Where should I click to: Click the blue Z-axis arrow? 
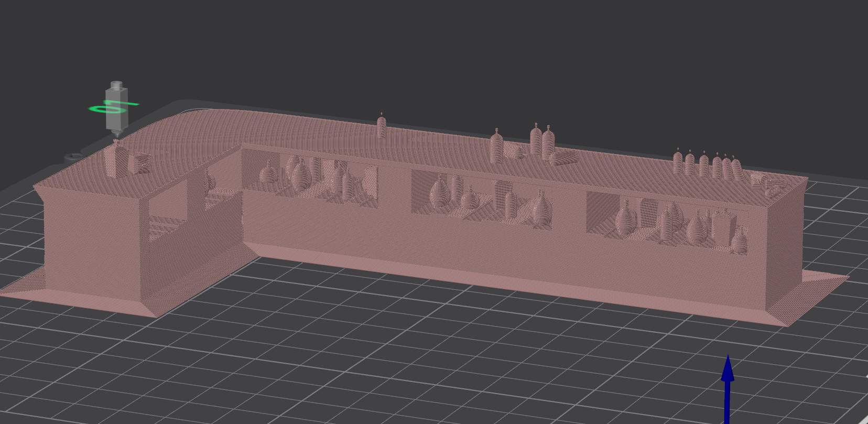point(728,389)
